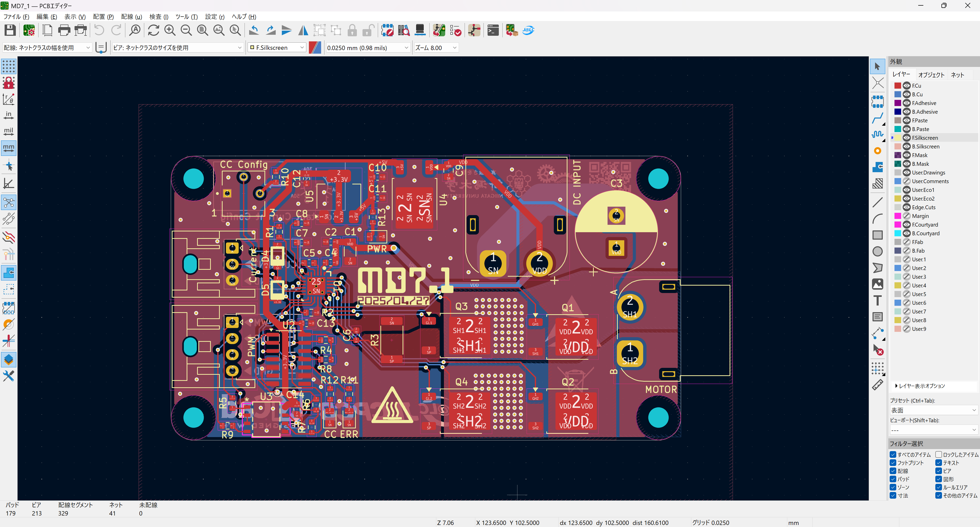Switch units to millimeters icon

coord(8,148)
